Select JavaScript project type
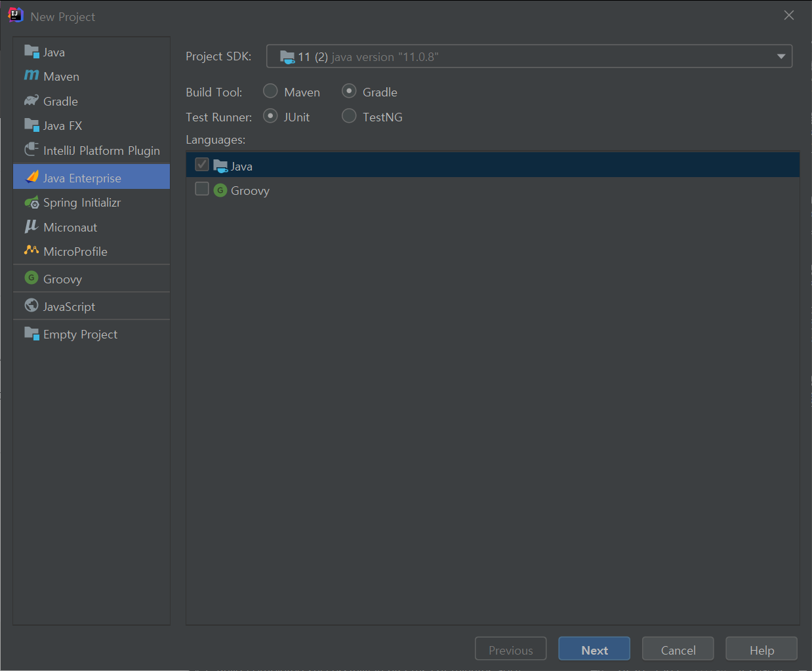812x671 pixels. click(x=91, y=306)
